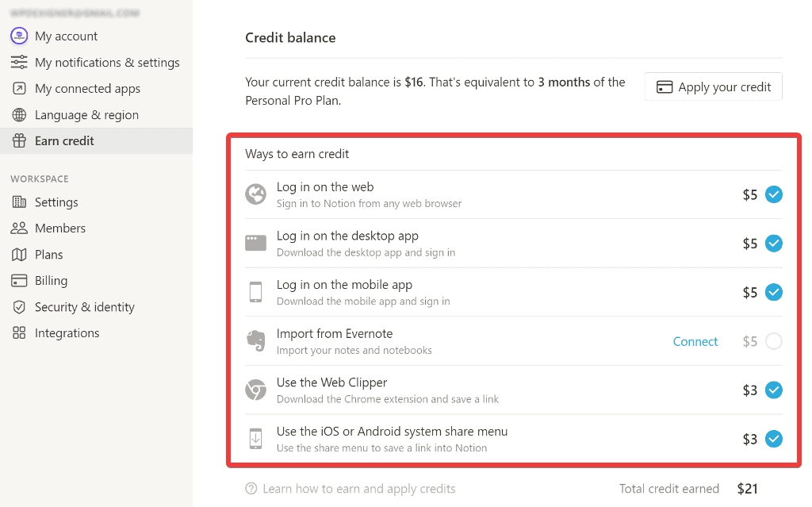Click the desktop app window icon
Image resolution: width=812 pixels, height=507 pixels.
point(255,244)
